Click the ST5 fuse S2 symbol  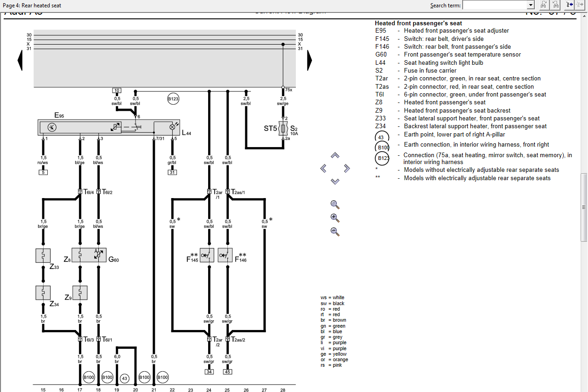point(283,129)
